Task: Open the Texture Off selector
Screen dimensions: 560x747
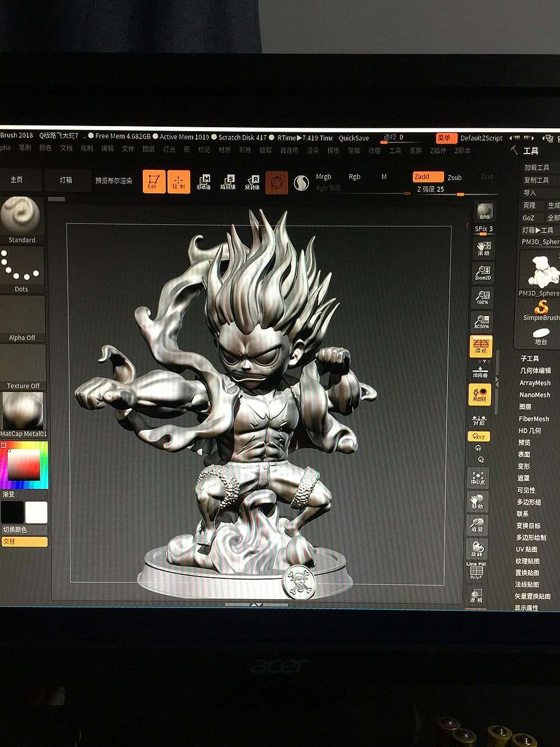Action: click(x=22, y=367)
